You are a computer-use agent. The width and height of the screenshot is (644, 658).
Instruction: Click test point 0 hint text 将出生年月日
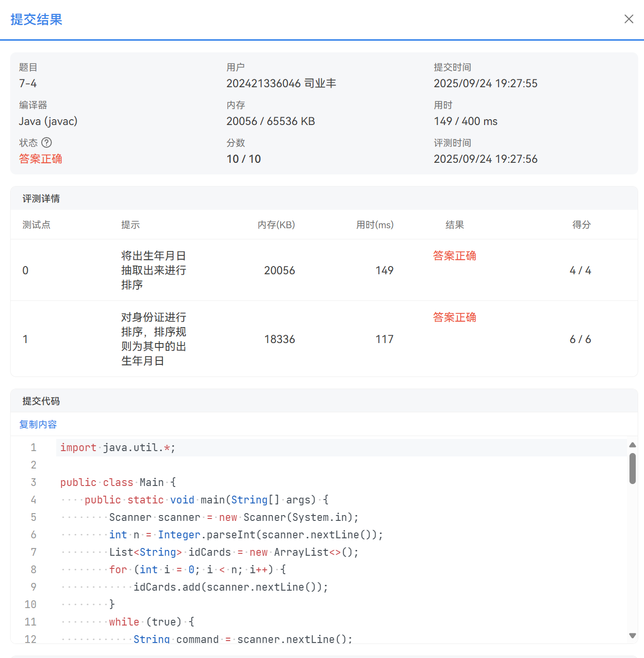[154, 256]
